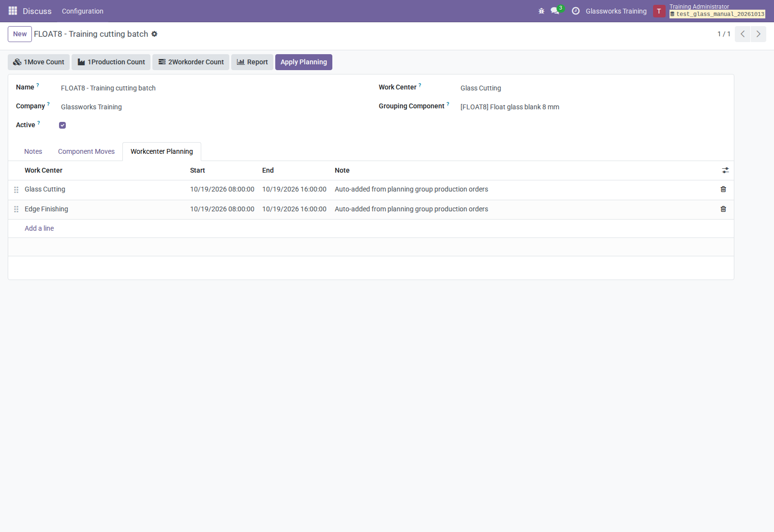Screen dimensions: 774x532
Task: Click Glass Cutting start date cell
Action: pyautogui.click(x=222, y=189)
